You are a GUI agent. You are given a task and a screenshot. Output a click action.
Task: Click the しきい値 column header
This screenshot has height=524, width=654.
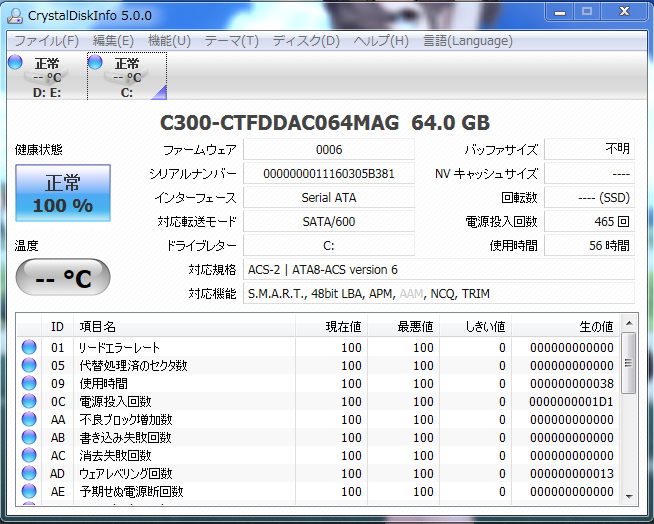click(475, 326)
